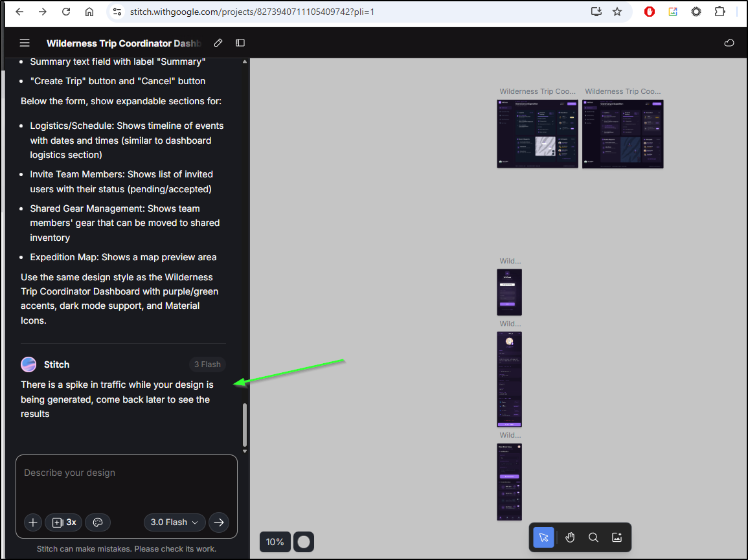Toggle the circle canvas background button
Viewport: 748px width, 560px height.
pos(304,542)
